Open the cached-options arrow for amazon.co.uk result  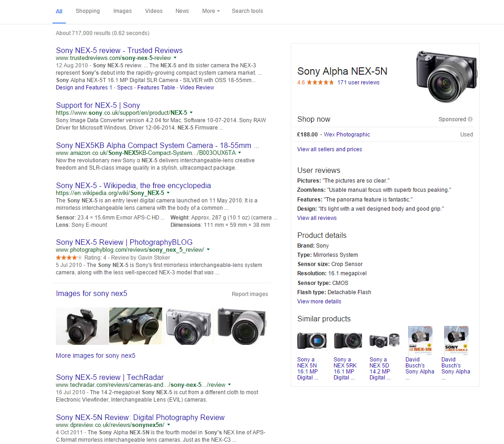[x=240, y=153]
